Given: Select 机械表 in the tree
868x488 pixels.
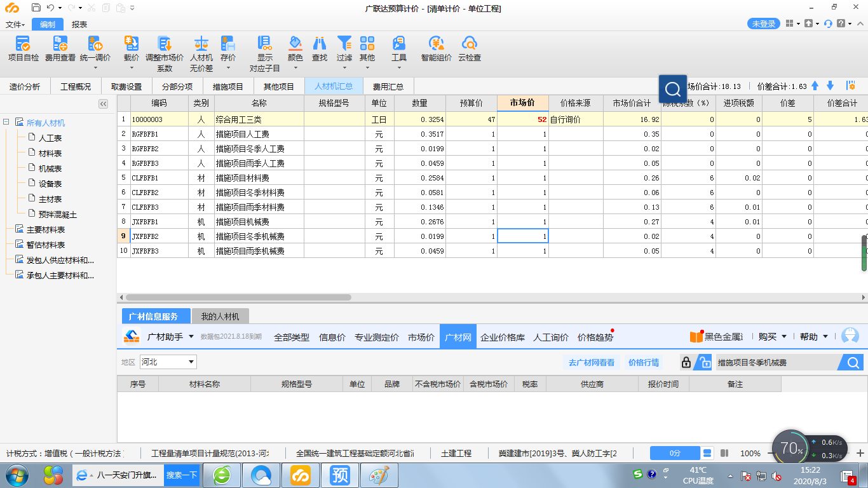Looking at the screenshot, I should [x=50, y=168].
